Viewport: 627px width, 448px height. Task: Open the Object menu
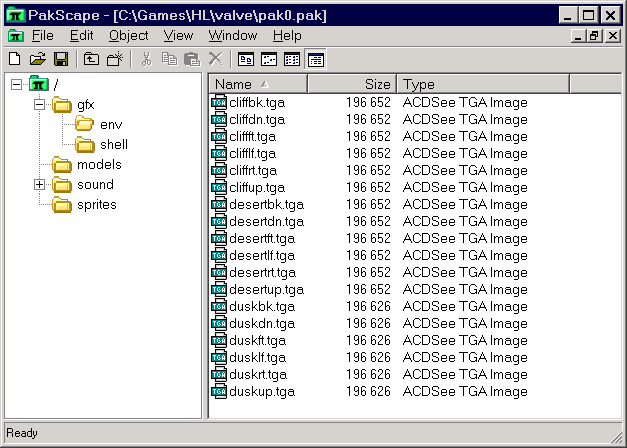pyautogui.click(x=128, y=35)
